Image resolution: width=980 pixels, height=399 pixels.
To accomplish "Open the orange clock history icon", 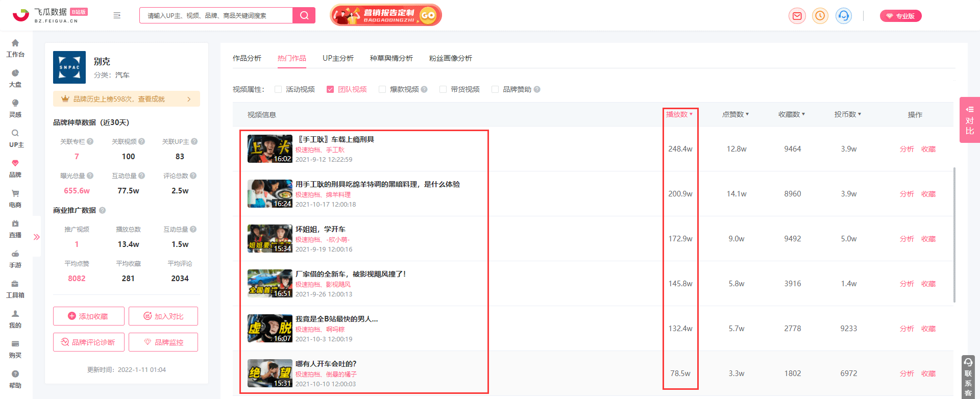I will (x=820, y=16).
